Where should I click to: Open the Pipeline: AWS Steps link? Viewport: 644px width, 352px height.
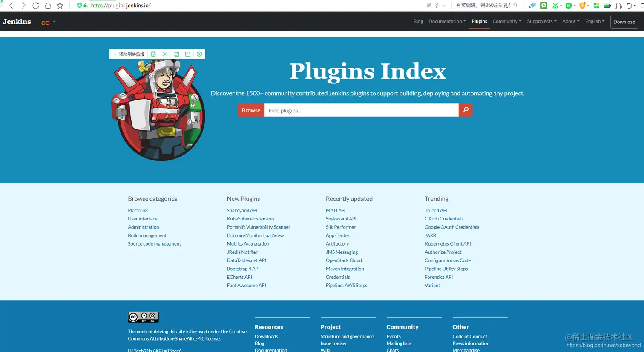pyautogui.click(x=346, y=286)
